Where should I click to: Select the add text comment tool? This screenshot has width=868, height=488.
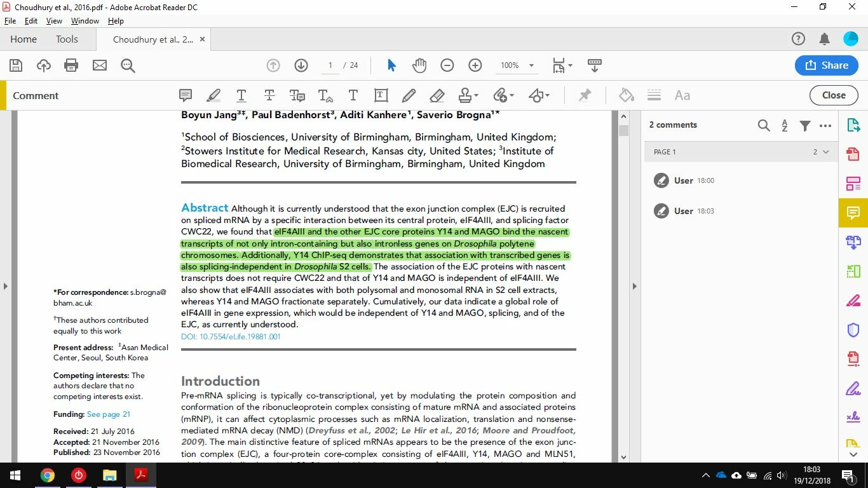pos(353,95)
